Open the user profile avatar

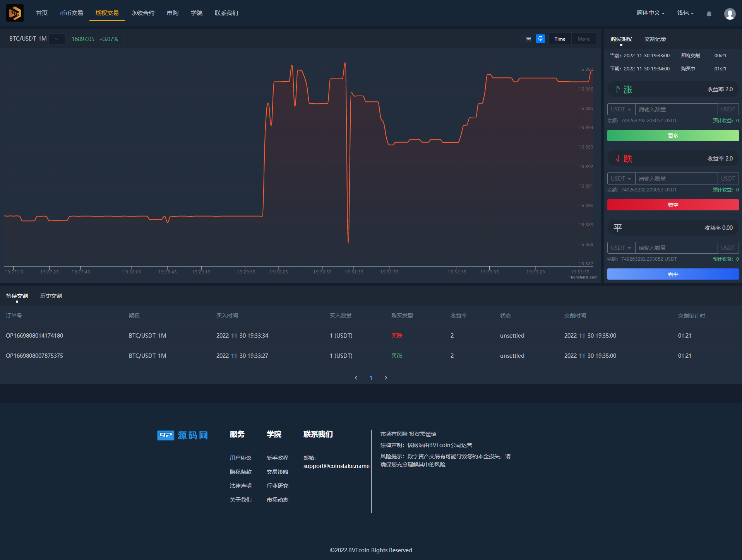point(730,14)
